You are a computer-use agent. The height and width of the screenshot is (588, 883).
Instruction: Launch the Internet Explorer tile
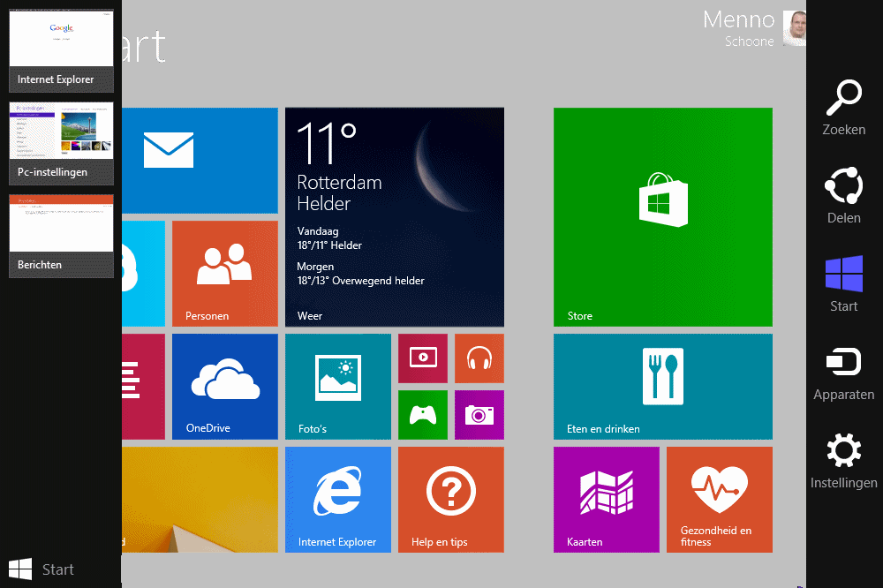(338, 500)
